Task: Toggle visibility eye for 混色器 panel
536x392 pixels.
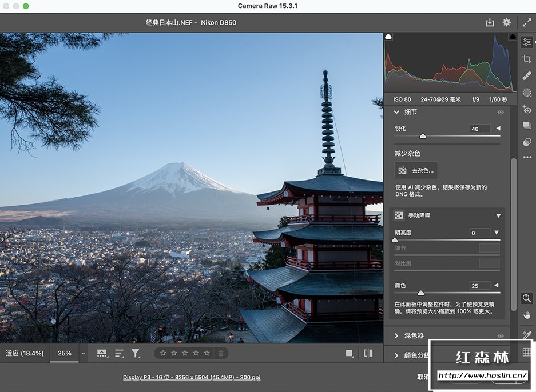Action: tap(501, 335)
